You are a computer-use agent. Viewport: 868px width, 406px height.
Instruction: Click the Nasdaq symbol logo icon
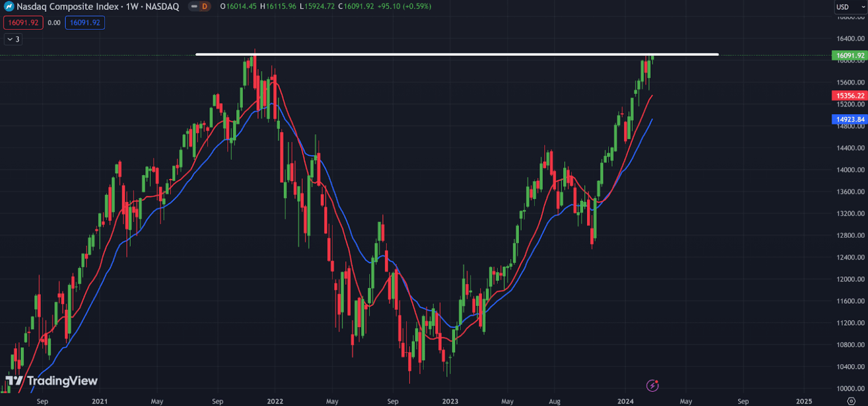[9, 6]
